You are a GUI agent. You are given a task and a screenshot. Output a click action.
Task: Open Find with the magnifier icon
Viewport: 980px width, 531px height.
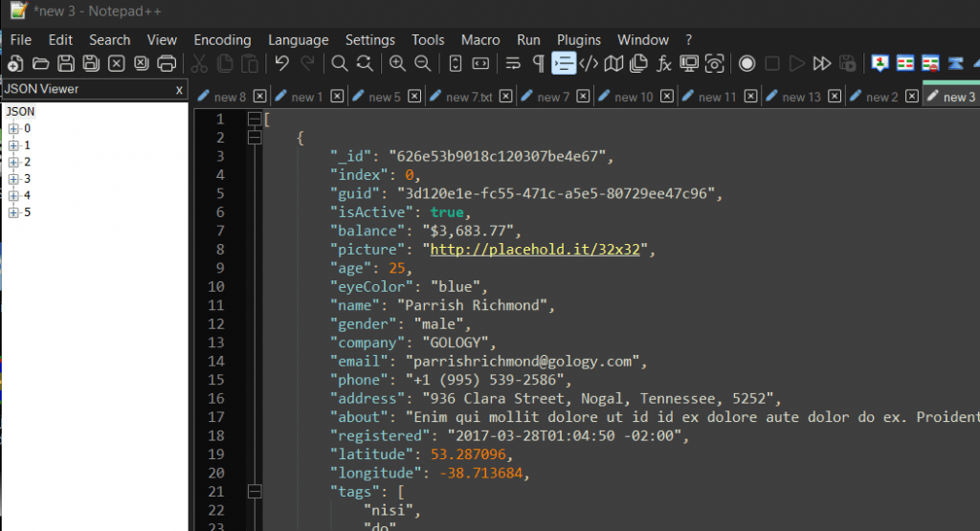(x=340, y=64)
